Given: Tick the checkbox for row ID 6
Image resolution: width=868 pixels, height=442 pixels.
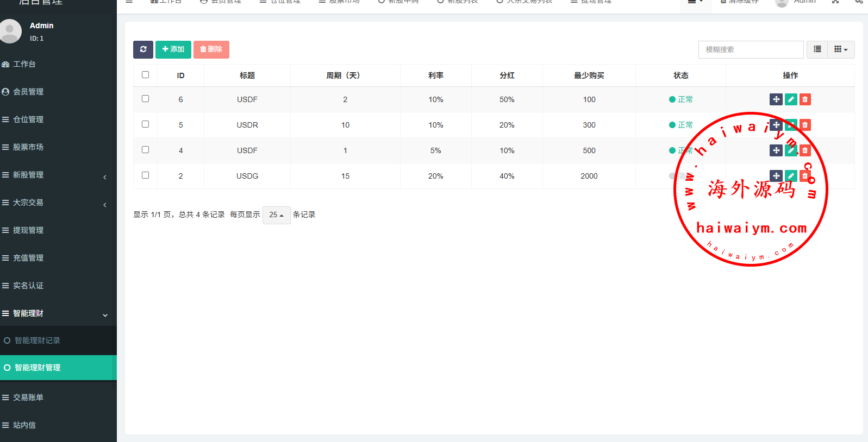Looking at the screenshot, I should pyautogui.click(x=145, y=99).
